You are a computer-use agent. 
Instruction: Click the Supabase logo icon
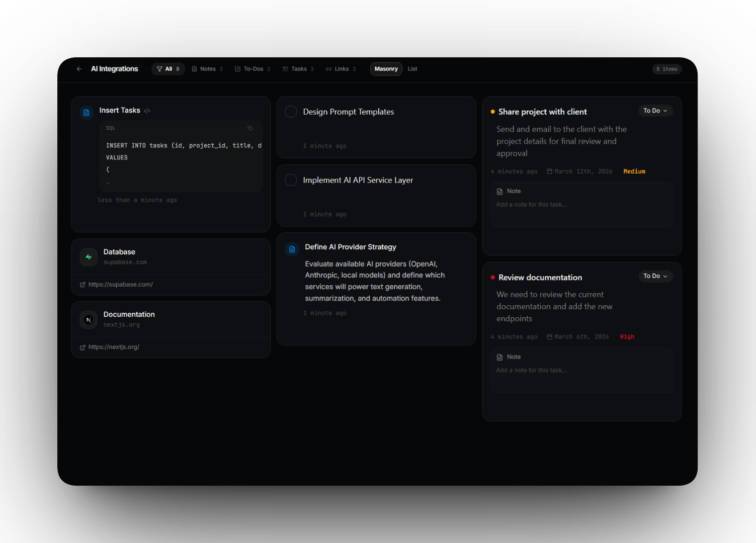point(89,257)
